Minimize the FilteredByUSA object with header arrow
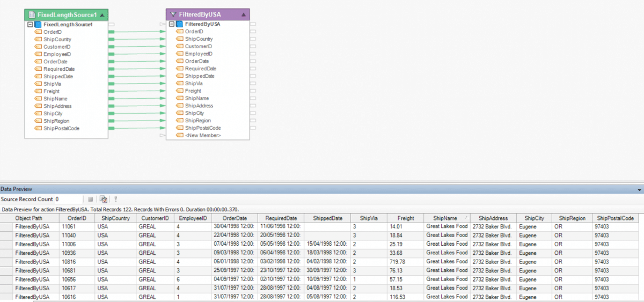 coord(243,14)
